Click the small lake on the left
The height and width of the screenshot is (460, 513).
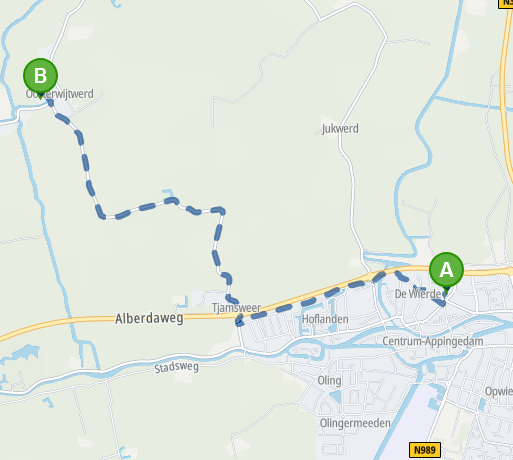click(x=24, y=354)
